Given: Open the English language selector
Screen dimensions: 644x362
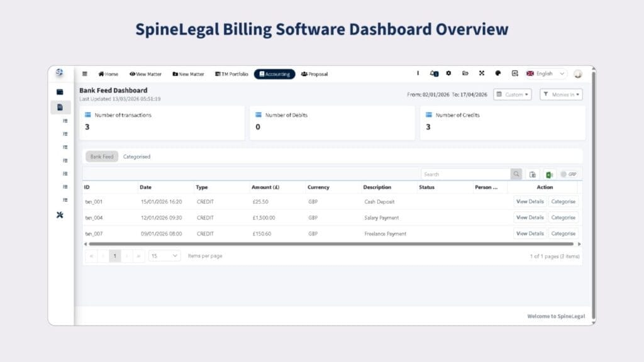Looking at the screenshot, I should 545,74.
